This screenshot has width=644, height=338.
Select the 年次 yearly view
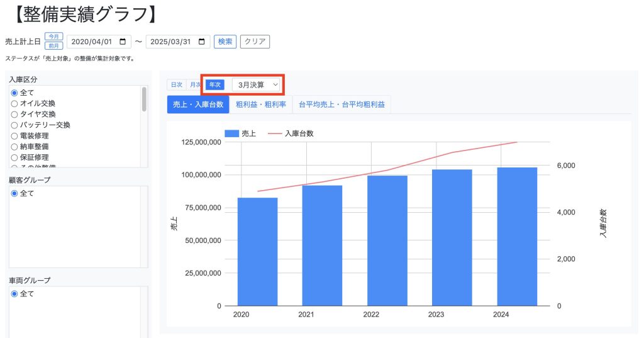215,84
